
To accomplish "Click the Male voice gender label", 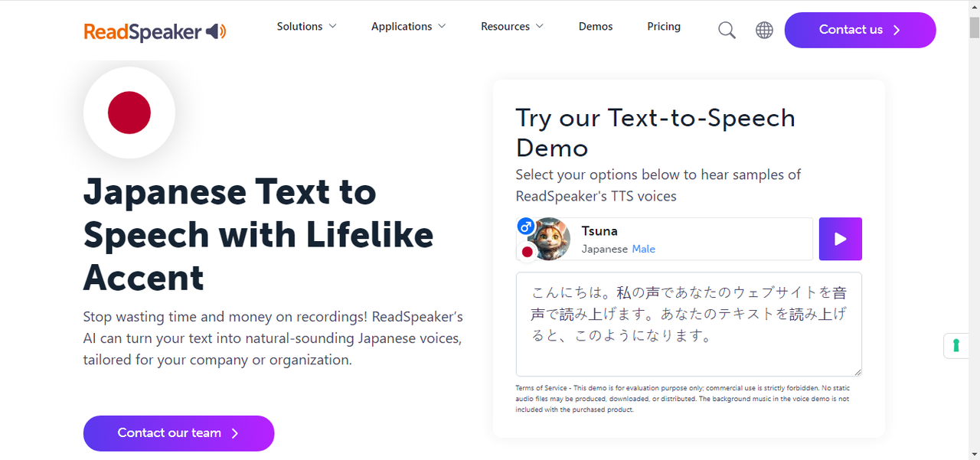I will pos(643,249).
